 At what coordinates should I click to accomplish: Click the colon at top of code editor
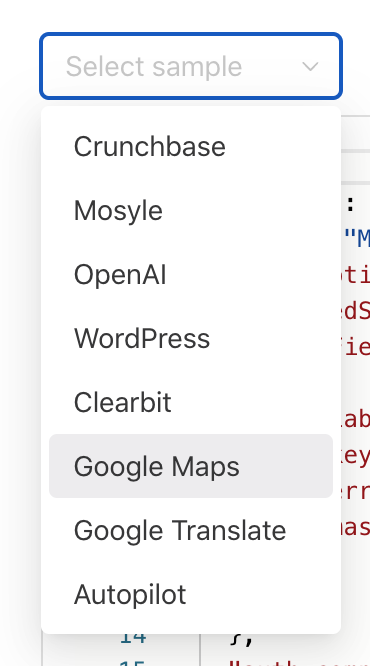[350, 206]
